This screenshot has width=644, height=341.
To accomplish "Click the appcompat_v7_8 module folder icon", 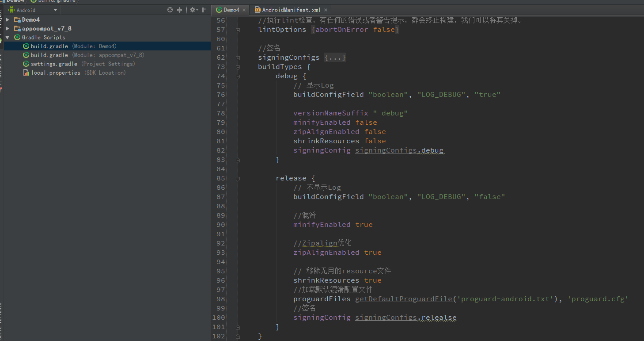I will pos(17,28).
